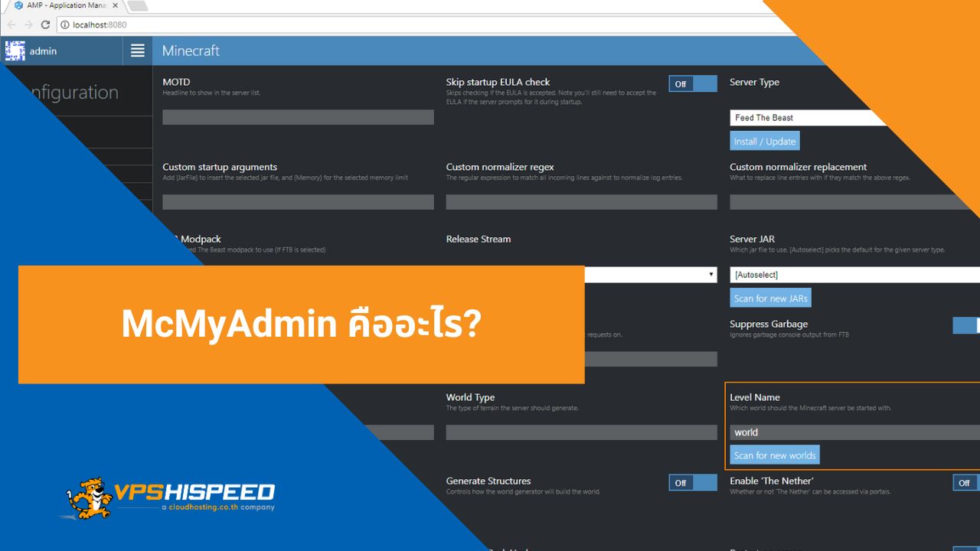Click the World Type input field
This screenshot has height=551, width=980.
click(x=582, y=432)
